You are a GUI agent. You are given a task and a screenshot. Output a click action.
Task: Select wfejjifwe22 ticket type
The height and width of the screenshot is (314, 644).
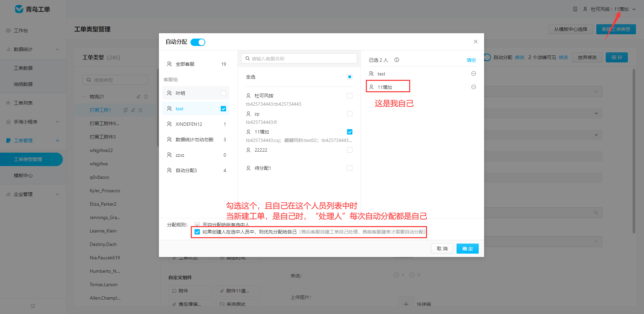pyautogui.click(x=101, y=150)
